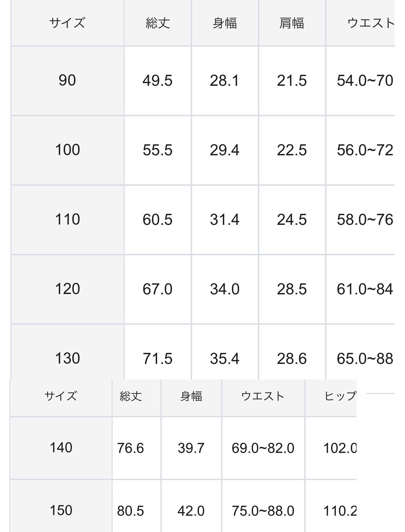This screenshot has height=532, width=405.
Task: Click the 身幅 header in top table
Action: click(225, 23)
